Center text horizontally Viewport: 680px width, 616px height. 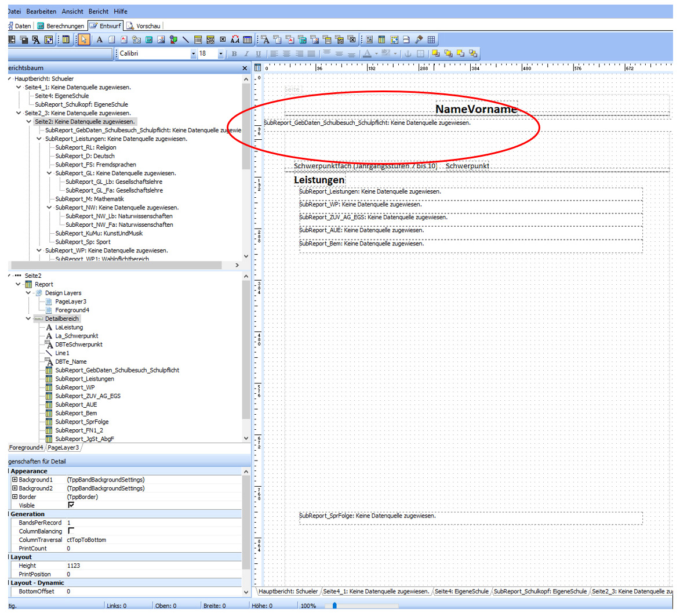286,54
